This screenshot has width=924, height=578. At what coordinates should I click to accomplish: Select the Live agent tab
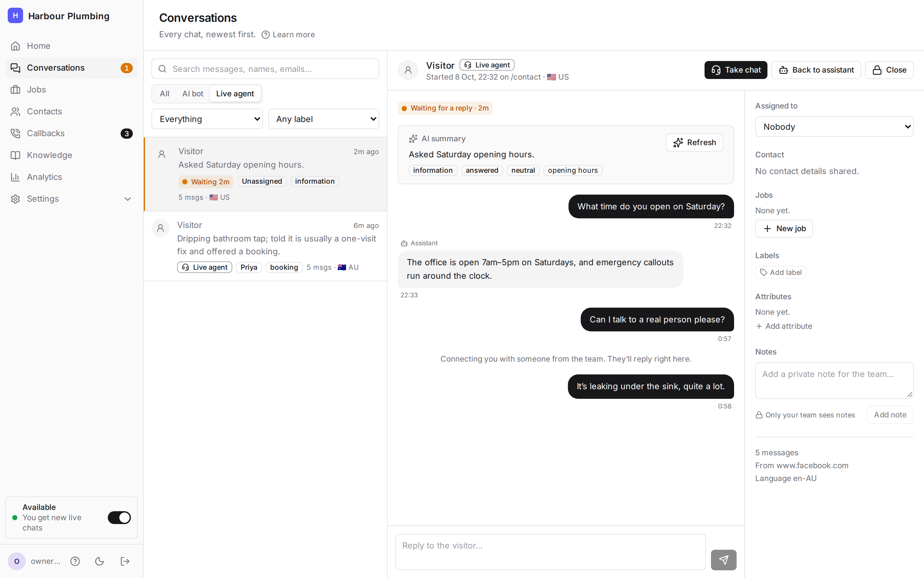click(235, 94)
